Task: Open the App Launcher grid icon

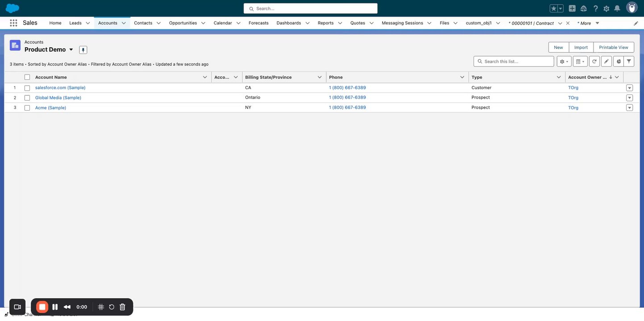Action: 13,23
